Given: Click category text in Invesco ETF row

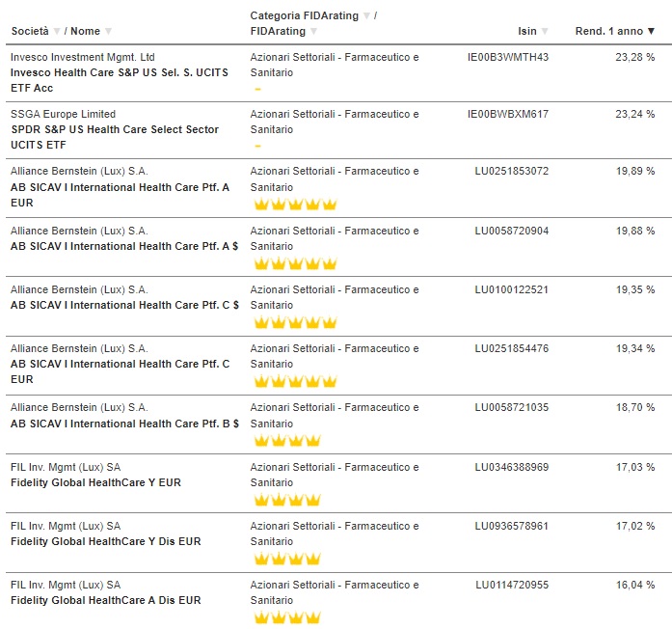Looking at the screenshot, I should coord(335,65).
